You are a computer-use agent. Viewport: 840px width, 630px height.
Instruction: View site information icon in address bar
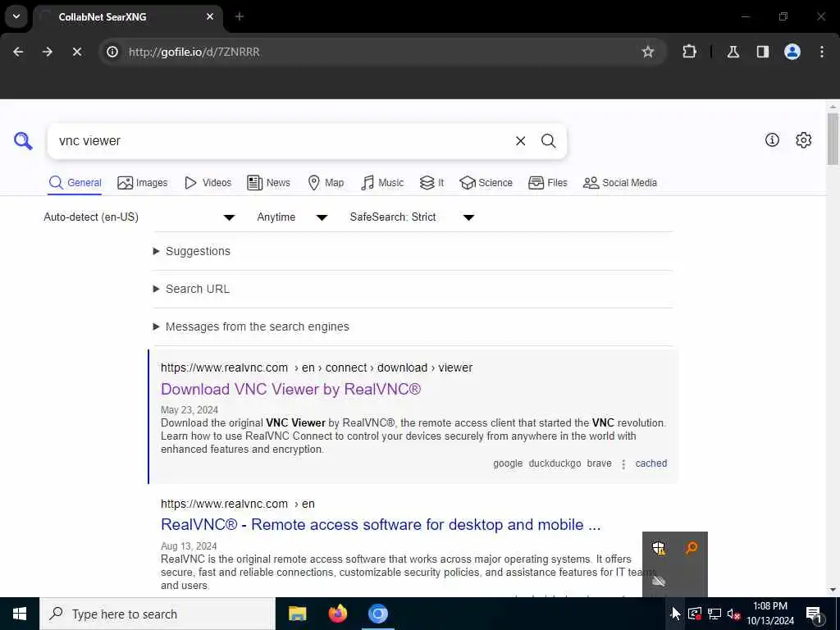tap(112, 52)
